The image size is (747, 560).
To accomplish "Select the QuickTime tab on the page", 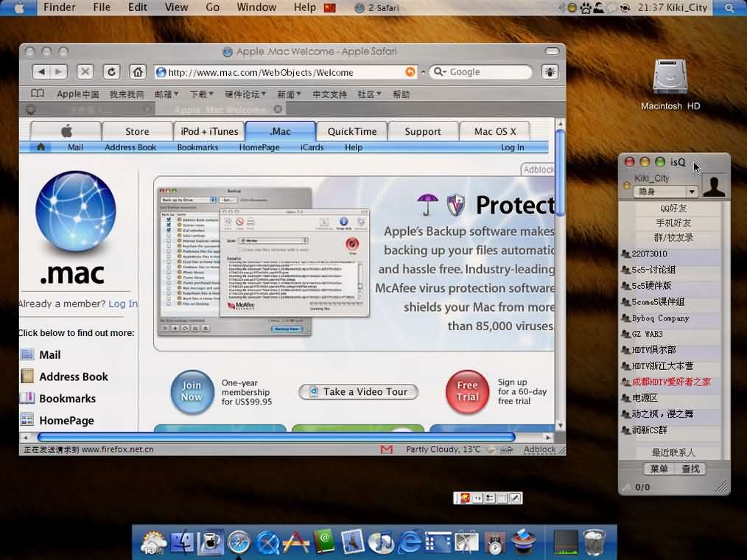I will coord(351,131).
